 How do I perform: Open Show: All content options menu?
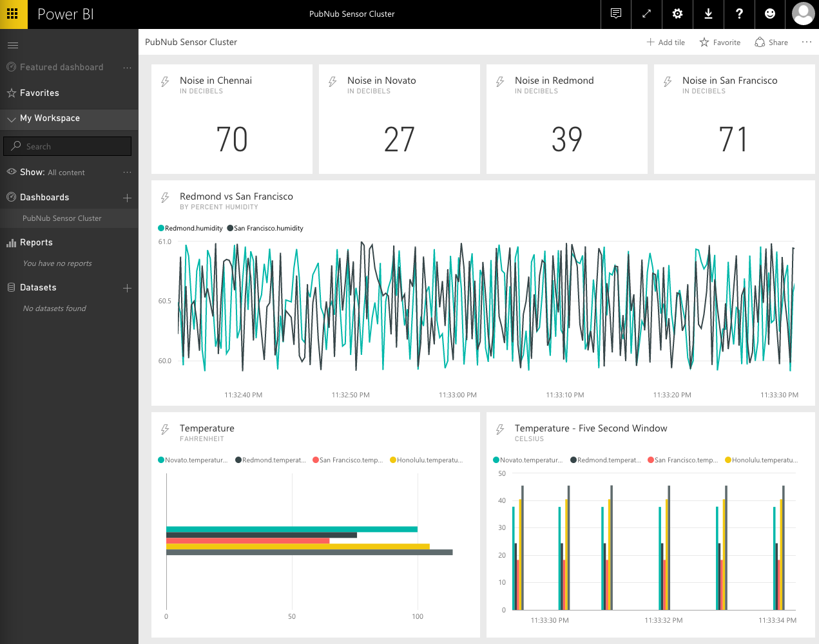pos(127,172)
